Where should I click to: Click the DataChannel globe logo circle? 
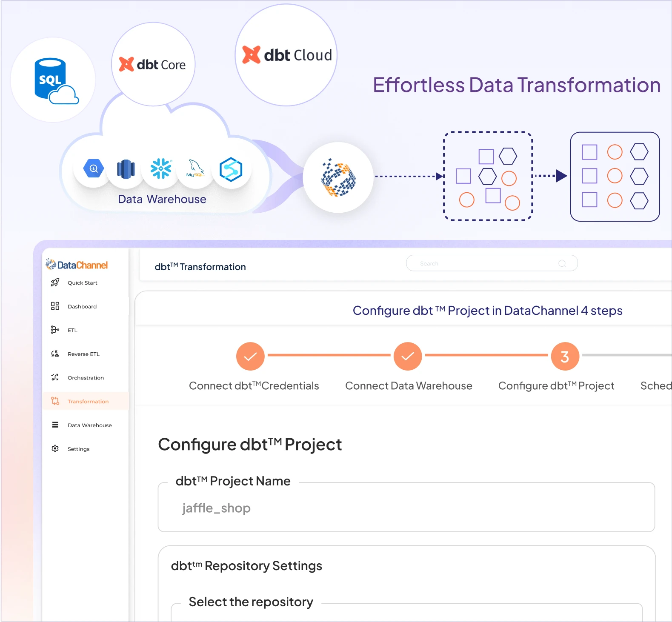pos(338,177)
